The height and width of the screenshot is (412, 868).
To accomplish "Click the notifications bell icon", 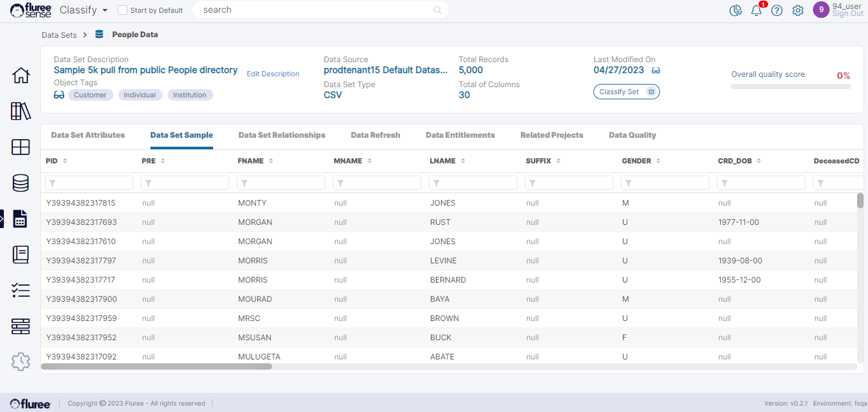I will 757,10.
